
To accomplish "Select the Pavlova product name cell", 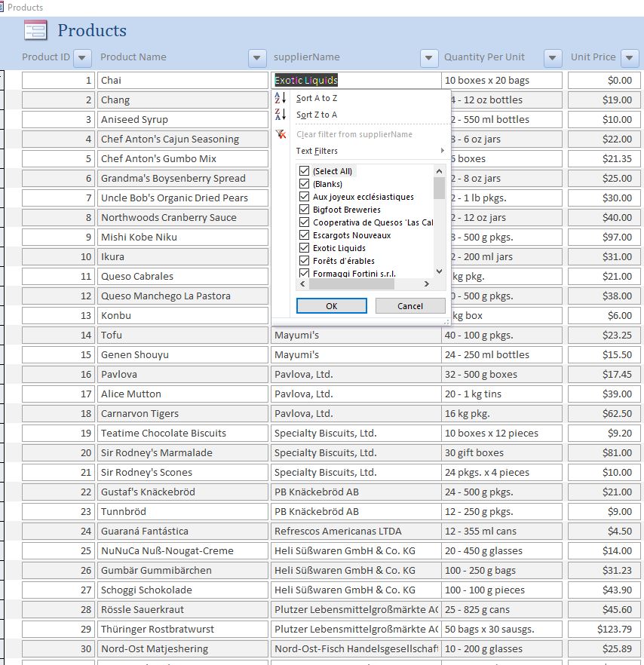I will [182, 374].
